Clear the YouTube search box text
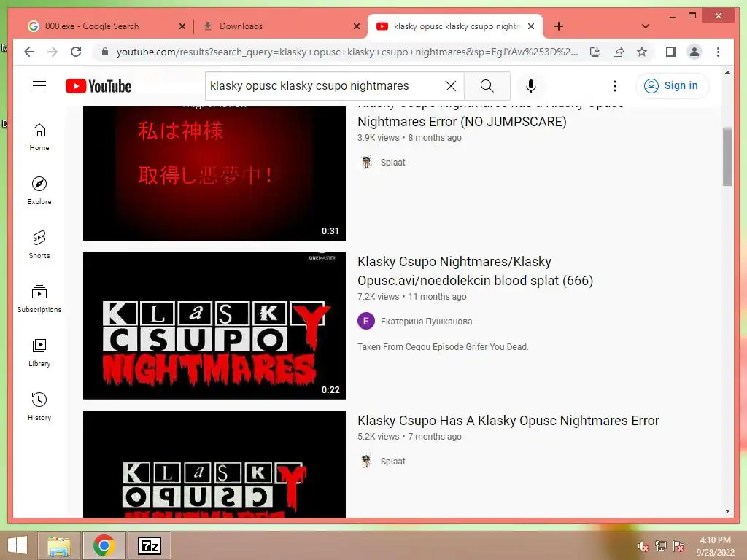 click(450, 86)
